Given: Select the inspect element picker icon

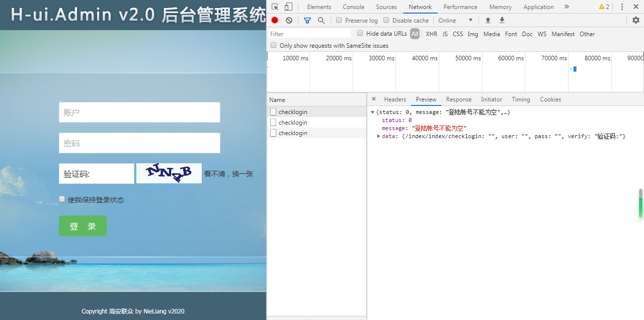Looking at the screenshot, I should pyautogui.click(x=274, y=7).
